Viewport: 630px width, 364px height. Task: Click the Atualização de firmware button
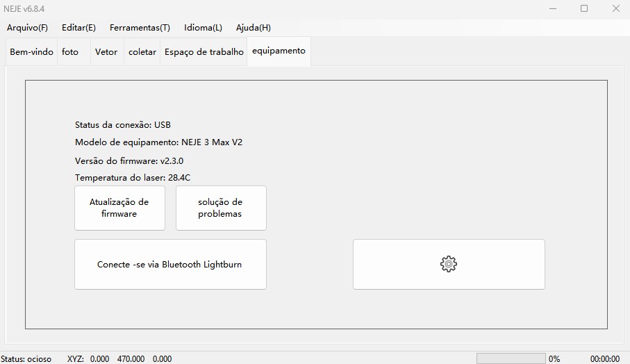[119, 208]
